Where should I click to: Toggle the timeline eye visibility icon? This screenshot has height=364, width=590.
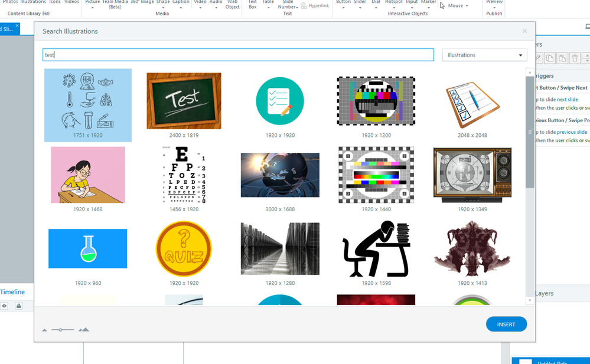[x=5, y=306]
